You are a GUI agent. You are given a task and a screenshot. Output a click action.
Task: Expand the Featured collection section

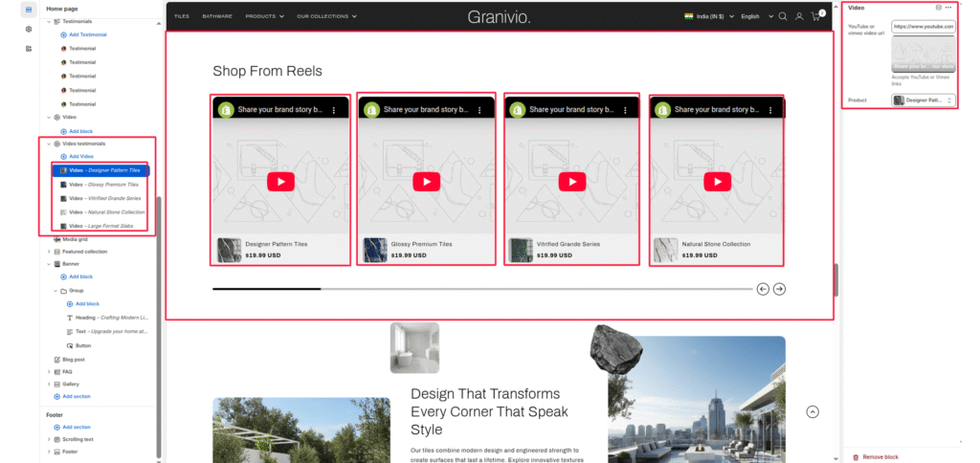coord(49,252)
